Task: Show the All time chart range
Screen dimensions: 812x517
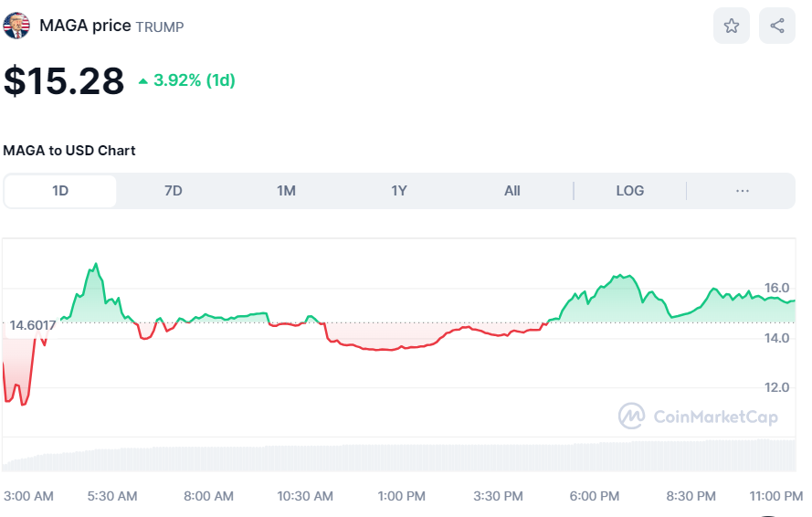Action: click(x=512, y=191)
